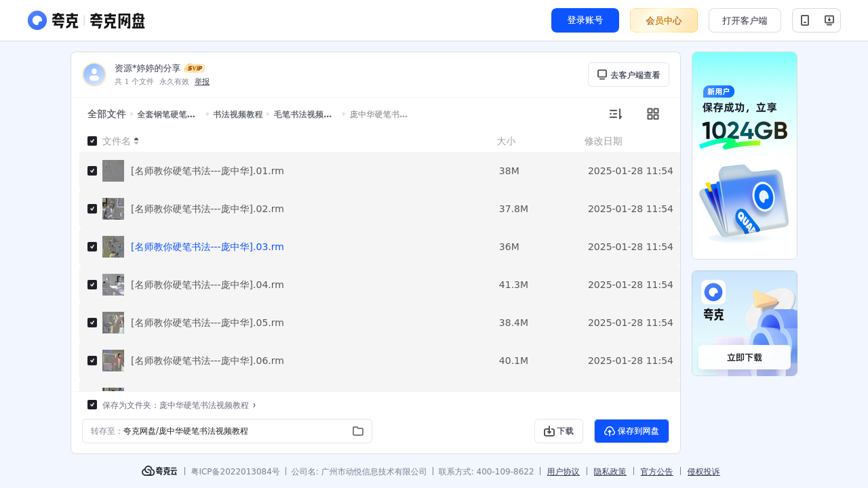Screen dimensions: 868x488
Task: Click the desktop download icon in header
Action: pyautogui.click(x=829, y=20)
